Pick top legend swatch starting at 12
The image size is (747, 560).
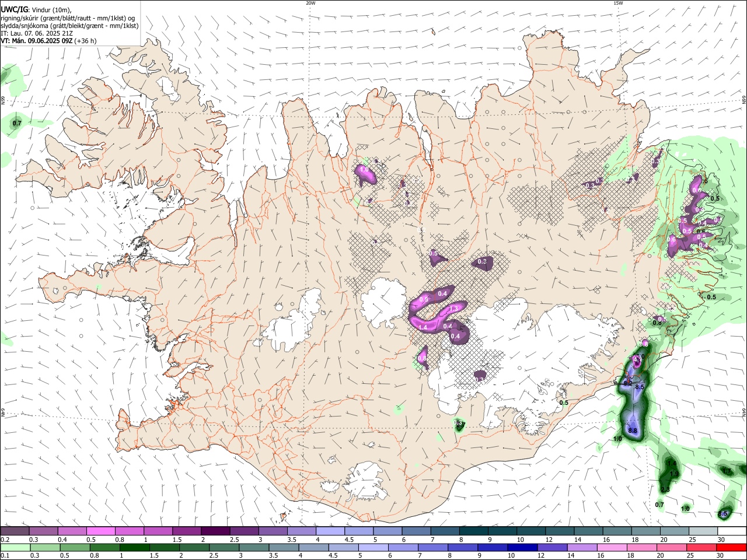[x=560, y=531]
